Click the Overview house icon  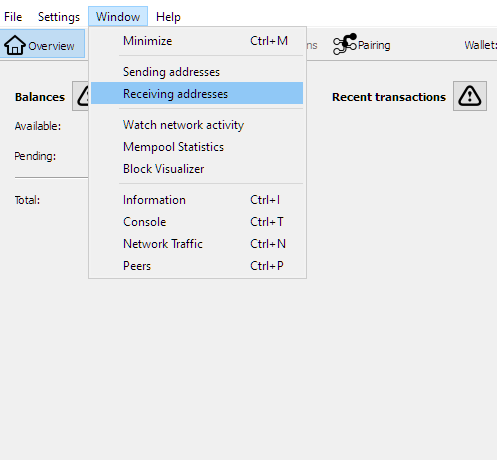pyautogui.click(x=15, y=45)
